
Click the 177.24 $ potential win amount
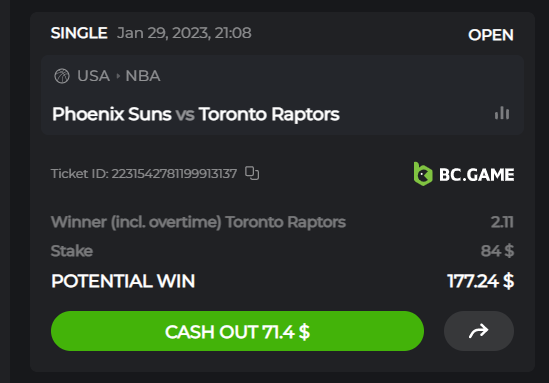pos(481,281)
